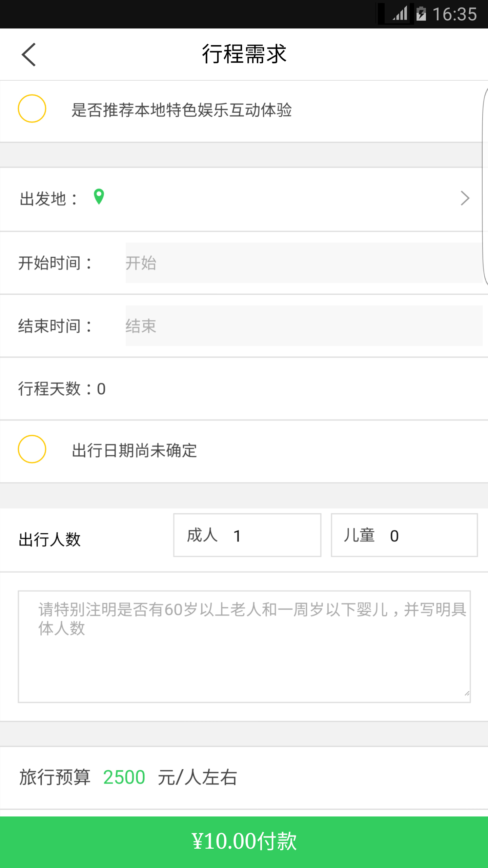The image size is (488, 868).
Task: Tap the green location pin icon
Action: (99, 197)
